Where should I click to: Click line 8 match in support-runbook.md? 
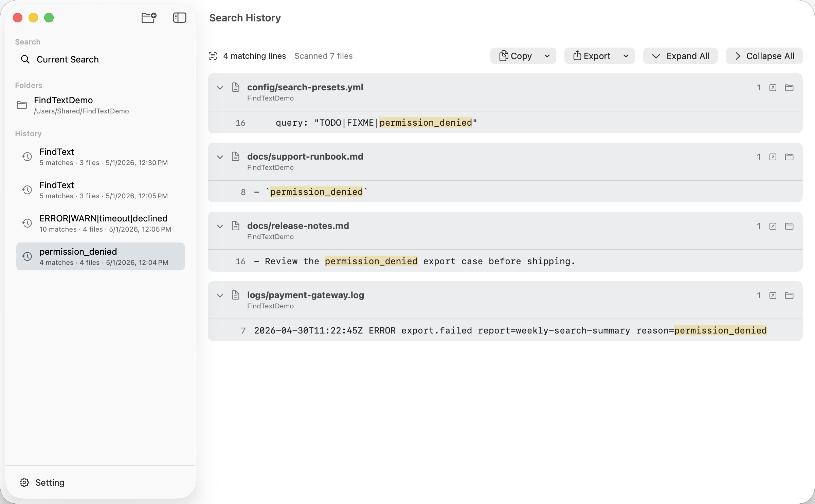coord(505,192)
